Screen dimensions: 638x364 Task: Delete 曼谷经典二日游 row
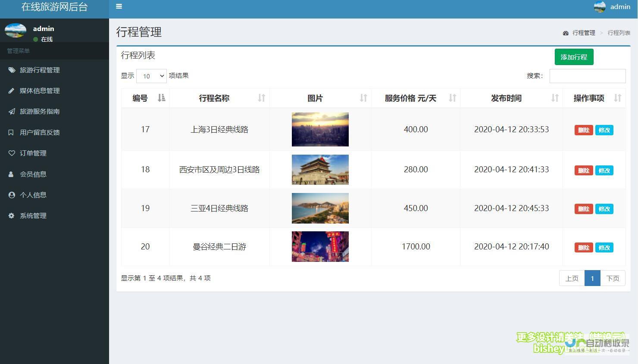[x=584, y=248]
